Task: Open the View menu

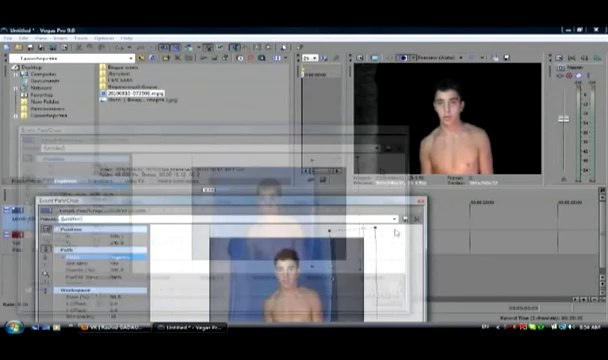Action: click(x=41, y=38)
